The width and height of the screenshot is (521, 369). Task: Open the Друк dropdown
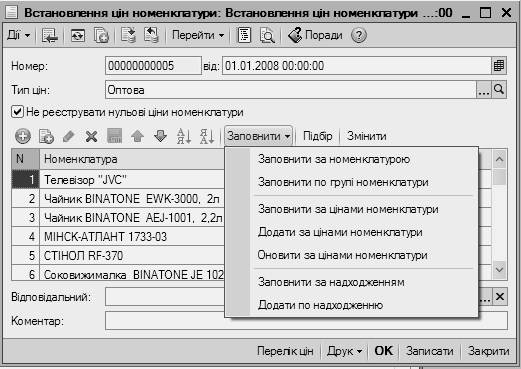[x=344, y=351]
